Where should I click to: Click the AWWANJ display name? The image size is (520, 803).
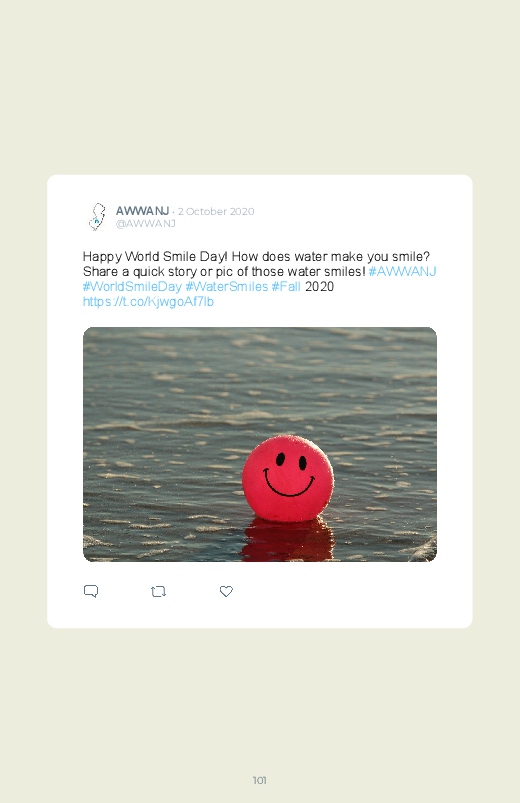click(142, 211)
